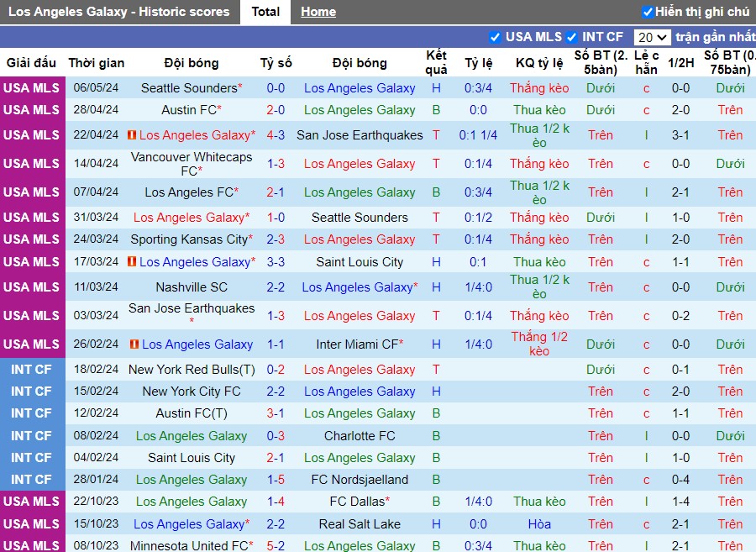
Task: Open Seattle Sounders team in the 06/05/24 row
Action: tap(189, 88)
